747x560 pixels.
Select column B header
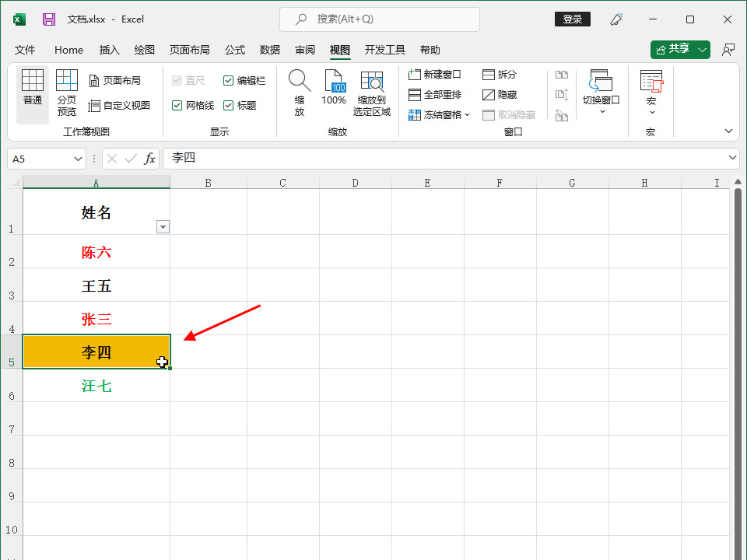209,182
